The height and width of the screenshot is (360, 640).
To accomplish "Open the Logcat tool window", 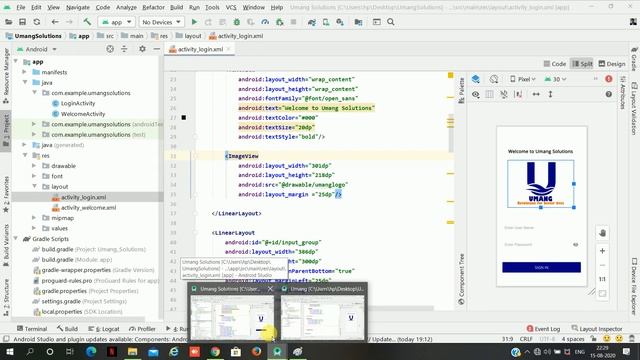I will 104,329.
